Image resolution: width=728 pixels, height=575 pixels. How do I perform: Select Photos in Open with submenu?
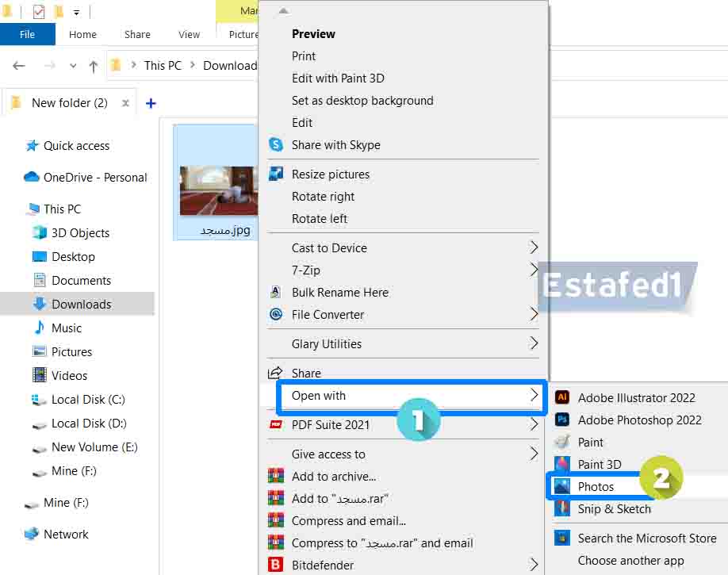(x=596, y=487)
